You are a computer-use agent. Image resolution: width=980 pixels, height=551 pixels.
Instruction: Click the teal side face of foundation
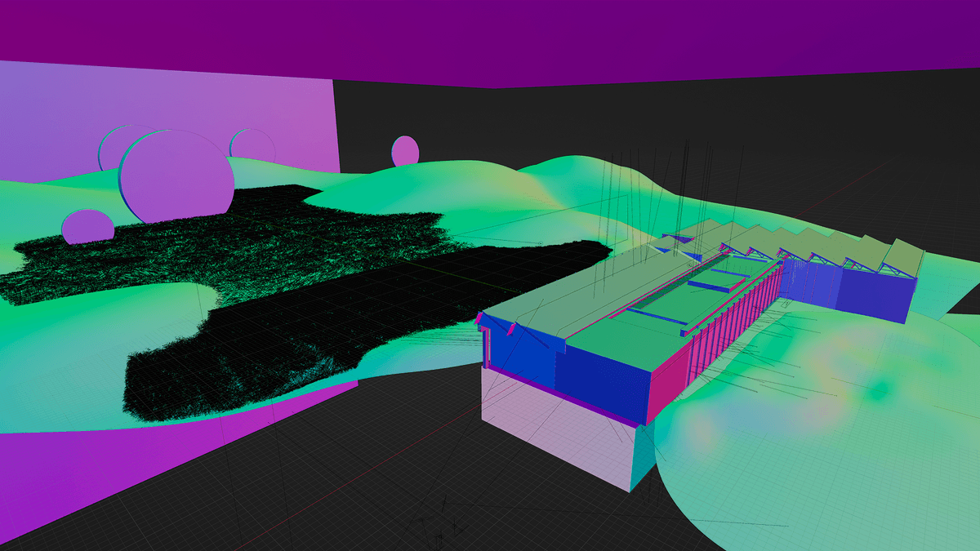[643, 457]
